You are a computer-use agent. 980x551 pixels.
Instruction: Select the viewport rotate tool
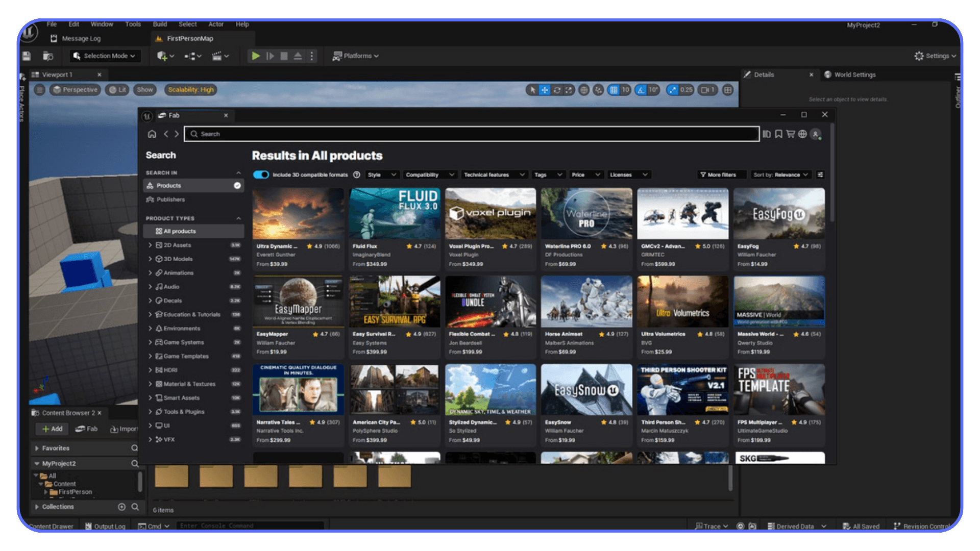tap(557, 90)
